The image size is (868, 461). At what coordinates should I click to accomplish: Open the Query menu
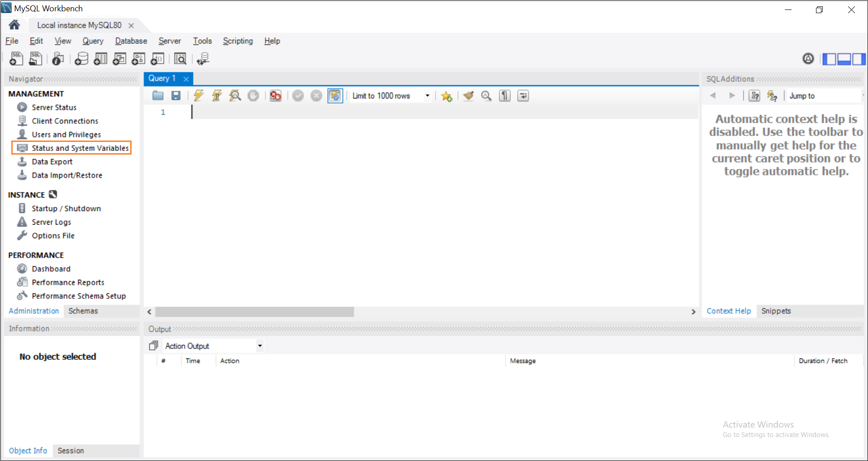click(x=93, y=41)
